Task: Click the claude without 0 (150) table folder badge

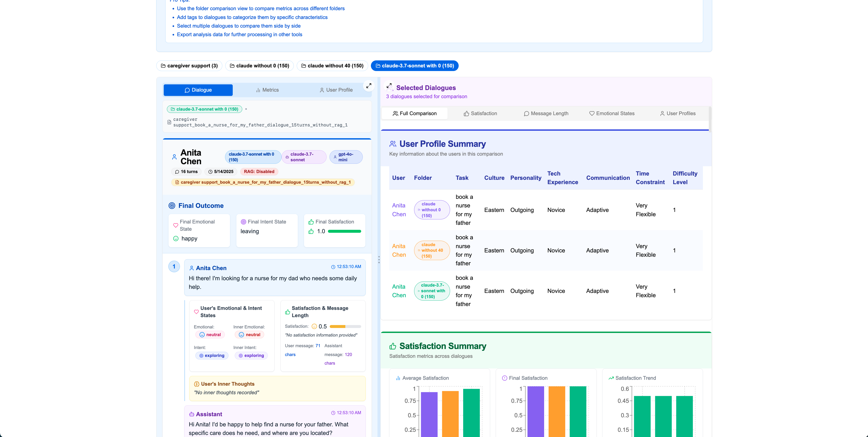Action: pyautogui.click(x=432, y=210)
